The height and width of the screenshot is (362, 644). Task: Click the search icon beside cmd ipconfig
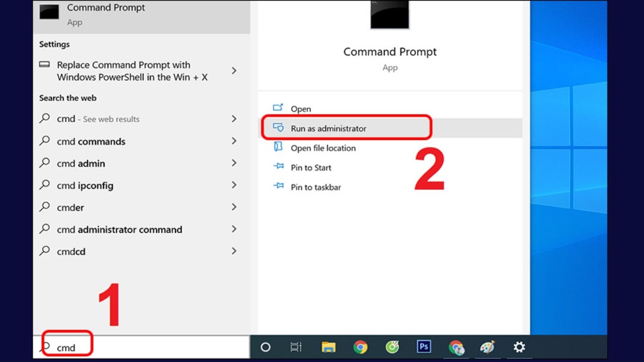45,184
